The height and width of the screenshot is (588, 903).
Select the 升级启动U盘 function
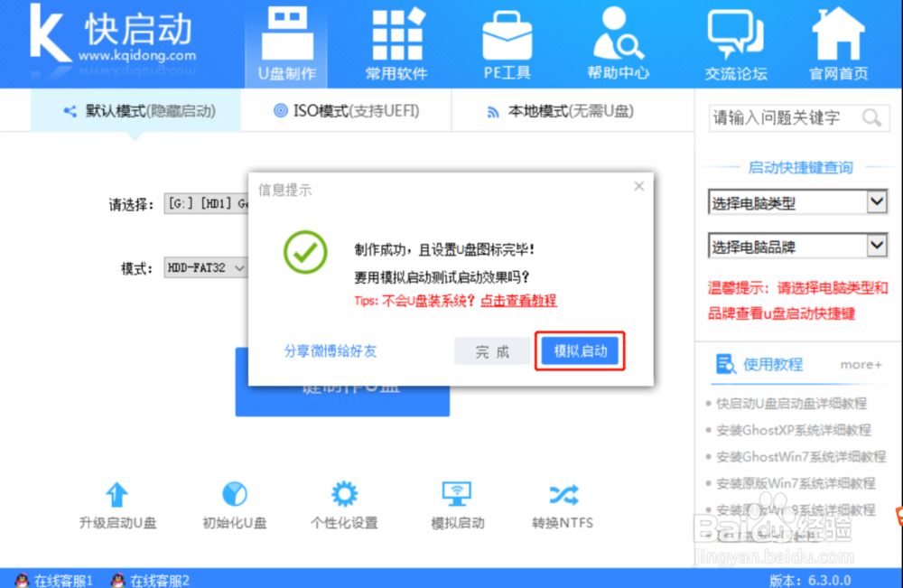pyautogui.click(x=116, y=506)
